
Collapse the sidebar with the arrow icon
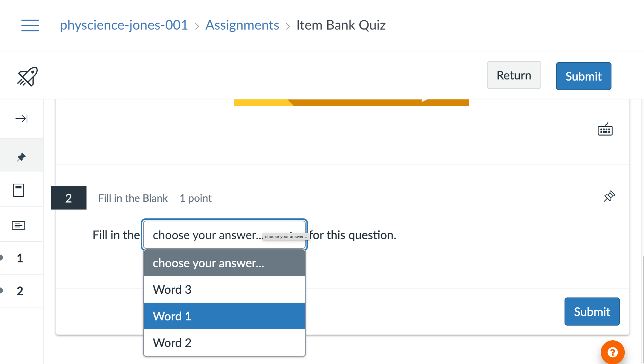(21, 119)
